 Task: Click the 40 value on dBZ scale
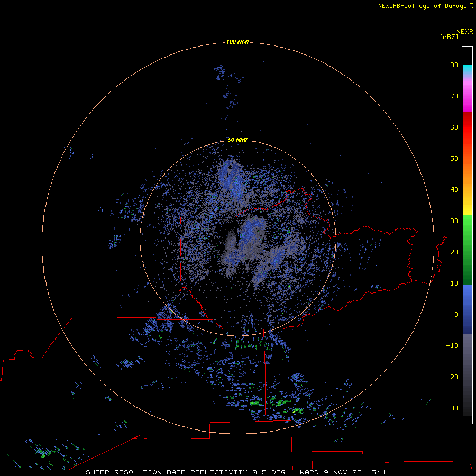pyautogui.click(x=454, y=190)
